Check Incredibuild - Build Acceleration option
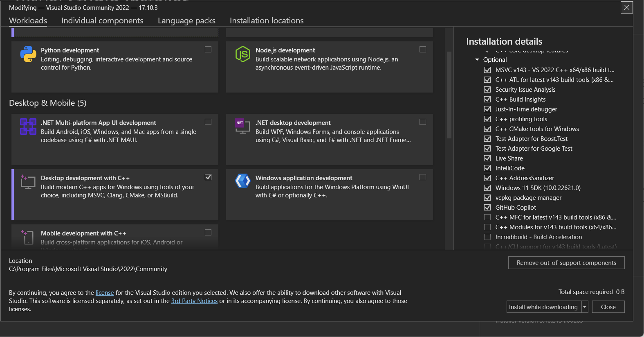The width and height of the screenshot is (644, 337). (x=487, y=237)
